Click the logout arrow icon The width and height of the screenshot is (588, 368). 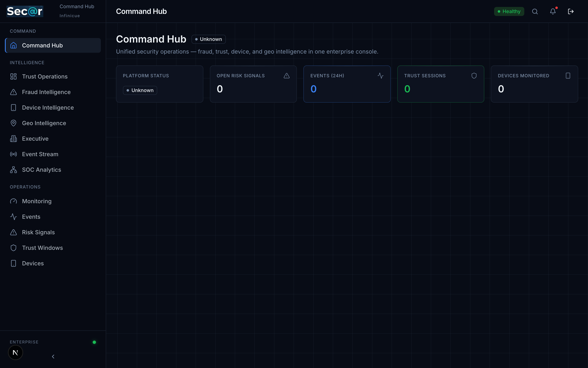[x=571, y=11]
